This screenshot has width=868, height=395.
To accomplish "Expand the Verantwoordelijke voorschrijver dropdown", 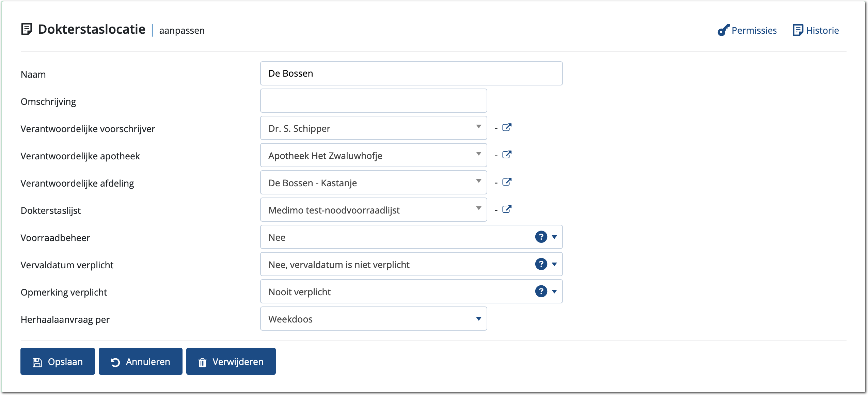I will [478, 127].
